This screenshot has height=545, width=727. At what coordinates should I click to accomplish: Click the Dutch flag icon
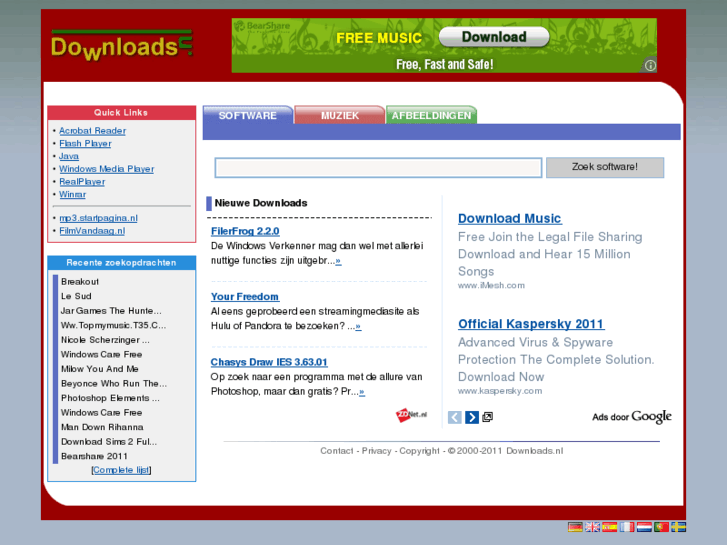coord(644,527)
